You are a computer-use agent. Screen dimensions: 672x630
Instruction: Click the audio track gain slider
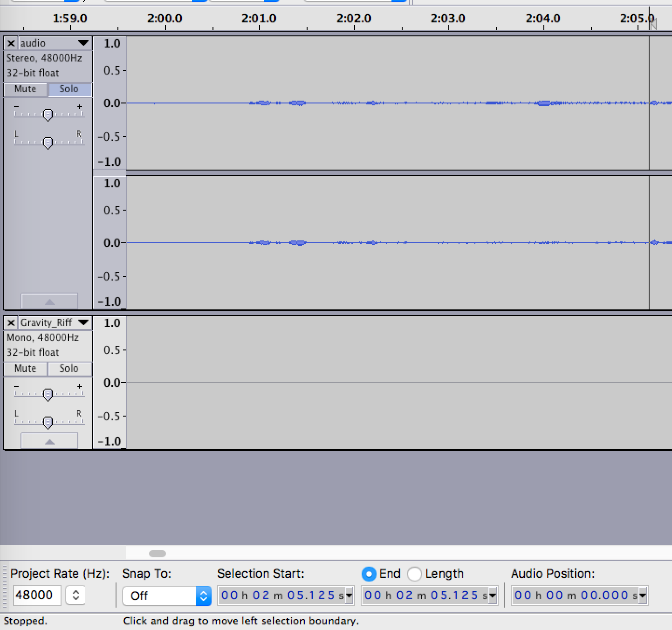point(48,115)
